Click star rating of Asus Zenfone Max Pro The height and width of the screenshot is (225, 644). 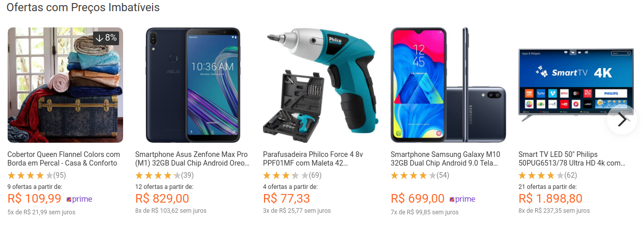pyautogui.click(x=158, y=176)
